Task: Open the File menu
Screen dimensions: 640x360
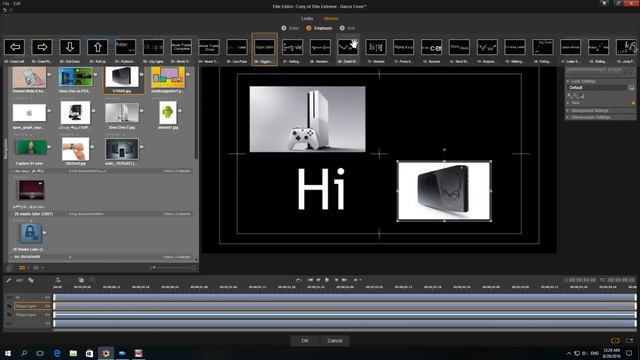Action: pos(6,3)
